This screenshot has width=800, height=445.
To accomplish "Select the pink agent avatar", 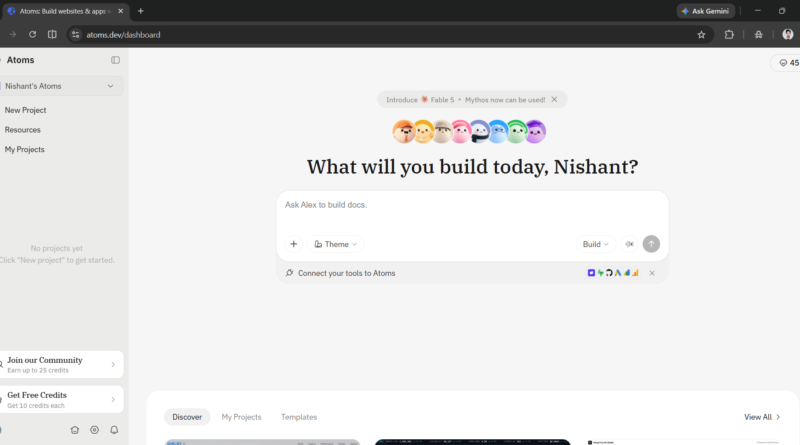I will 461,132.
